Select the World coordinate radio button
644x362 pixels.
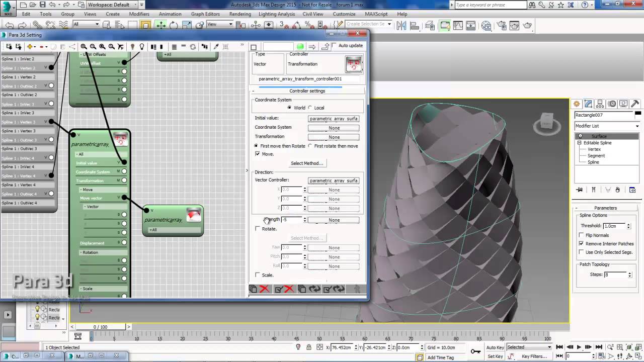coord(289,108)
